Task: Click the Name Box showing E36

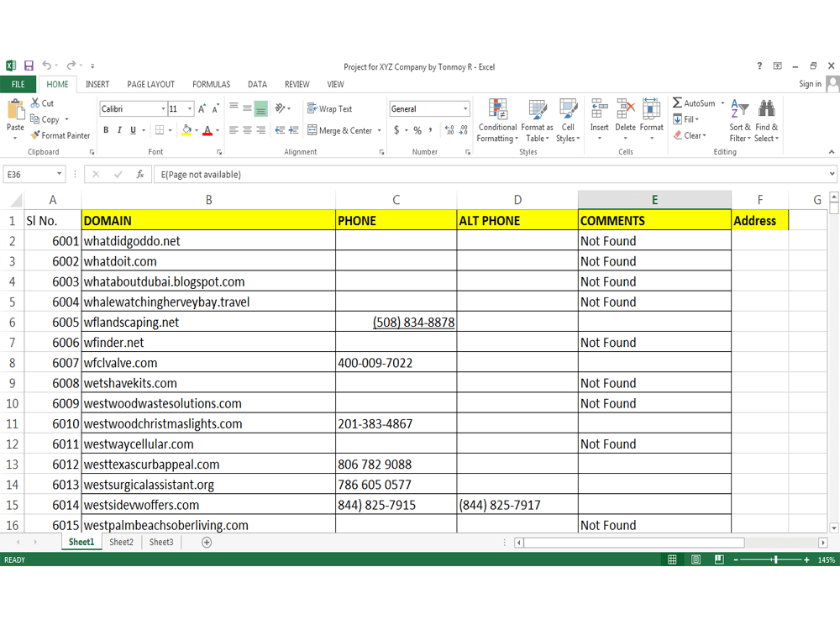Action: (29, 175)
